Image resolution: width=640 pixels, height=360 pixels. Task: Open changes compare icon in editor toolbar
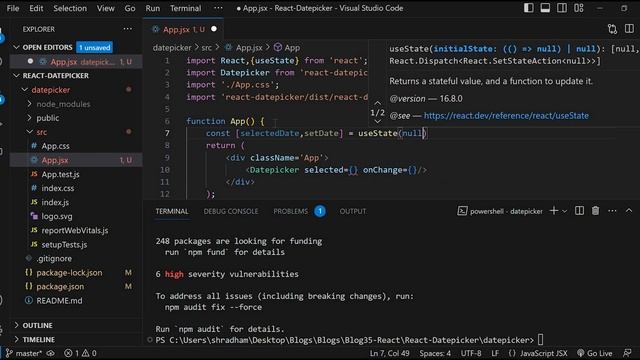(x=612, y=29)
